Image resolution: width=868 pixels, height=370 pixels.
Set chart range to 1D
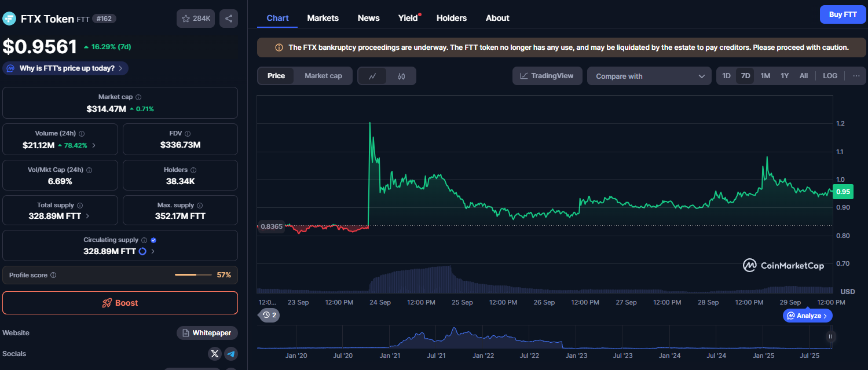pos(726,76)
